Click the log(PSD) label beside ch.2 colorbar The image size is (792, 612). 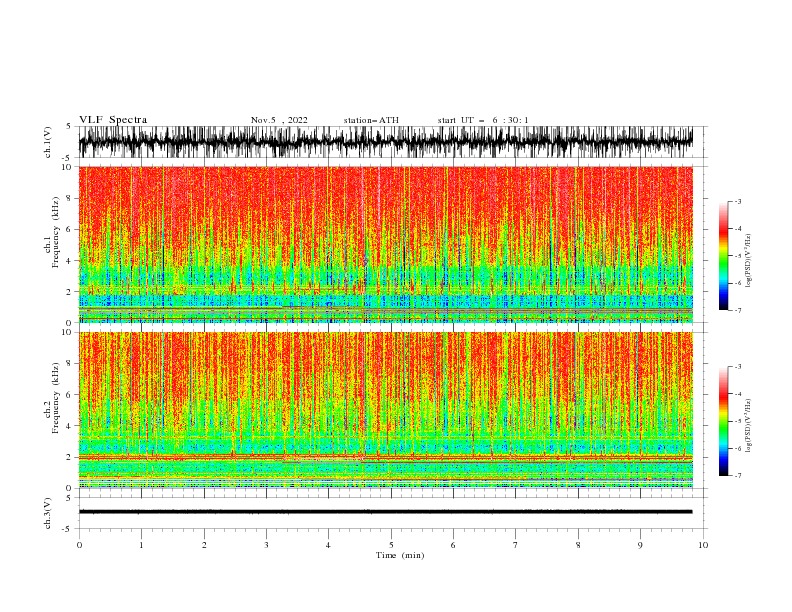[x=749, y=426]
